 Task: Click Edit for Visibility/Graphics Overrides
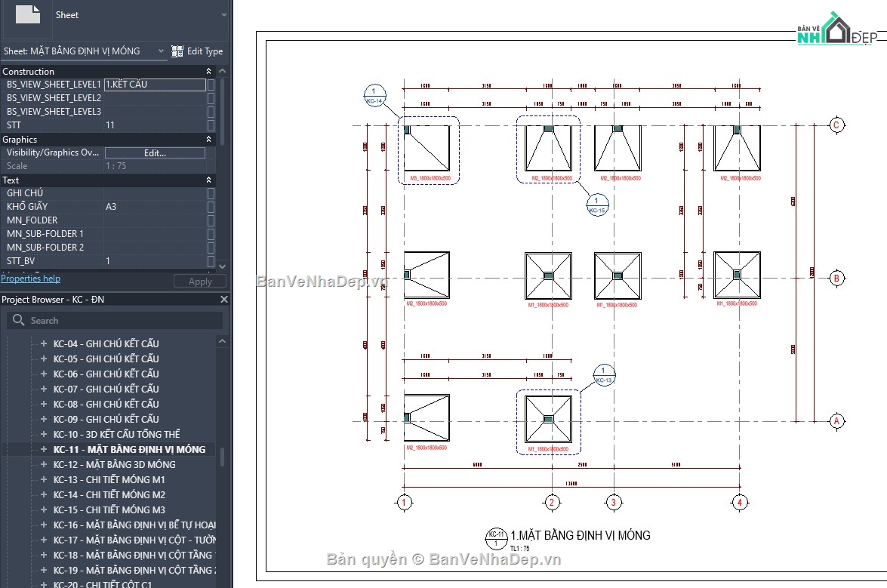155,152
